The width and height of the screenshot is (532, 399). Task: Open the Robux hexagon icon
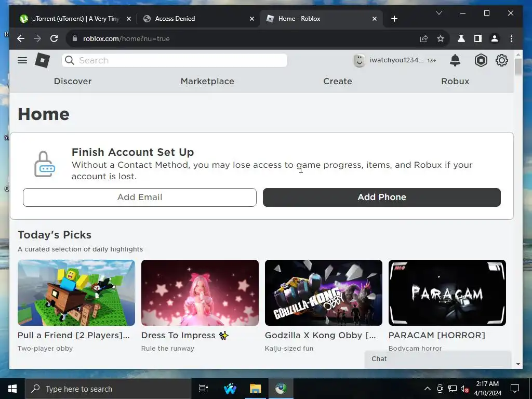481,60
